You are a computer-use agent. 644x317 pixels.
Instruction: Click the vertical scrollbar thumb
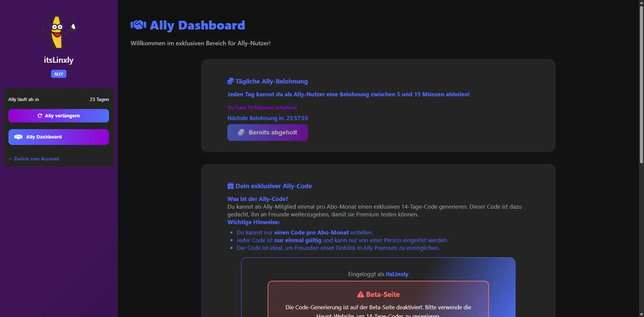click(x=641, y=84)
